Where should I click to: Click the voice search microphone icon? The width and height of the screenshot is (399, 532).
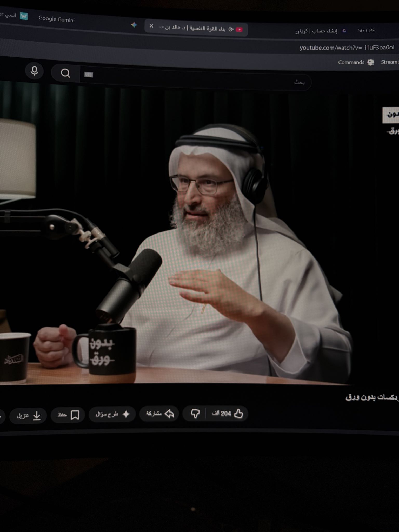(x=34, y=71)
